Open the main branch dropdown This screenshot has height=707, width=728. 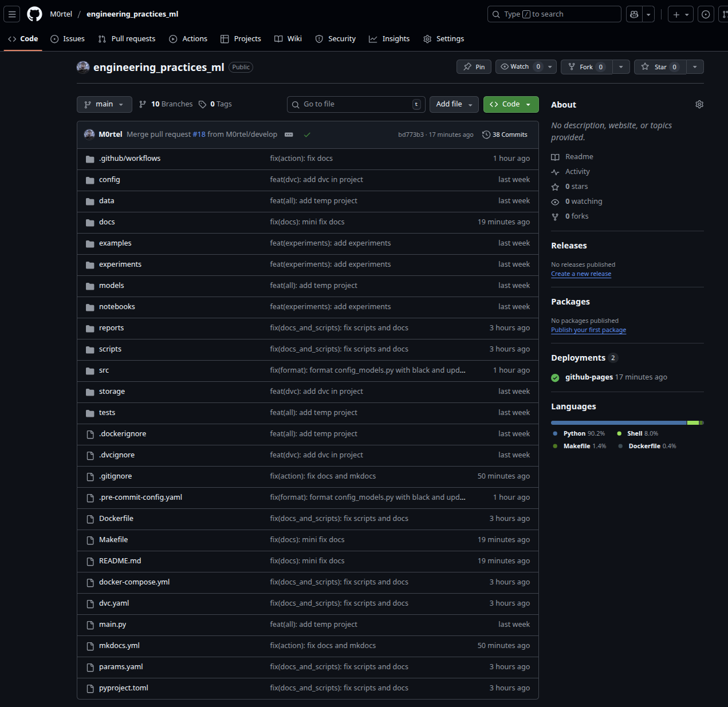click(x=104, y=104)
